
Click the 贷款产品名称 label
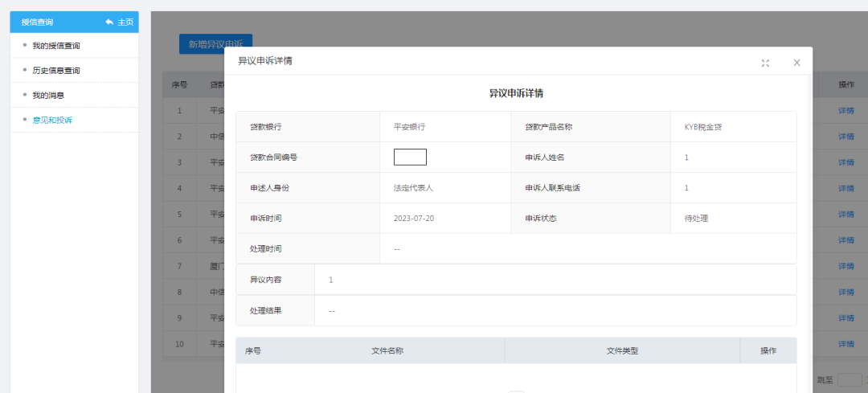pyautogui.click(x=549, y=127)
